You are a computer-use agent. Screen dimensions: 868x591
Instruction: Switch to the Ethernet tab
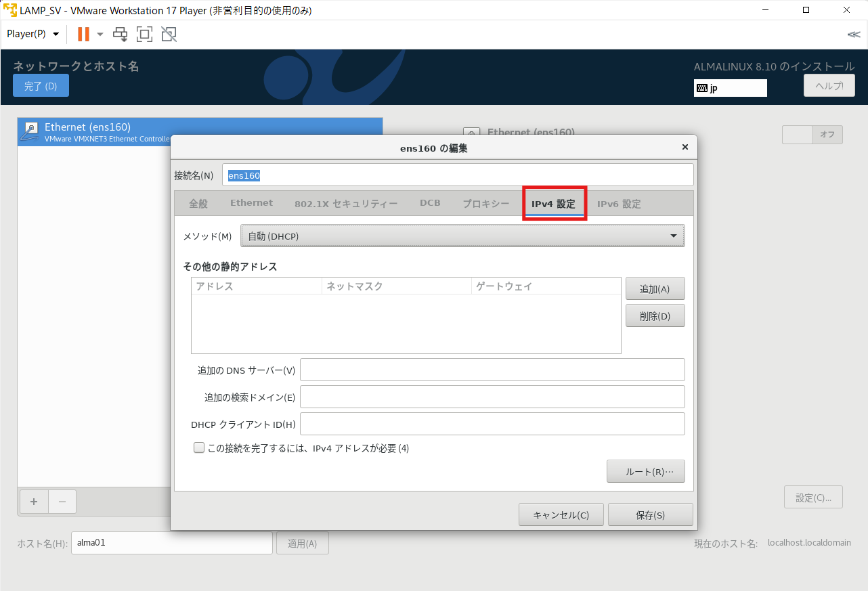[x=251, y=202]
